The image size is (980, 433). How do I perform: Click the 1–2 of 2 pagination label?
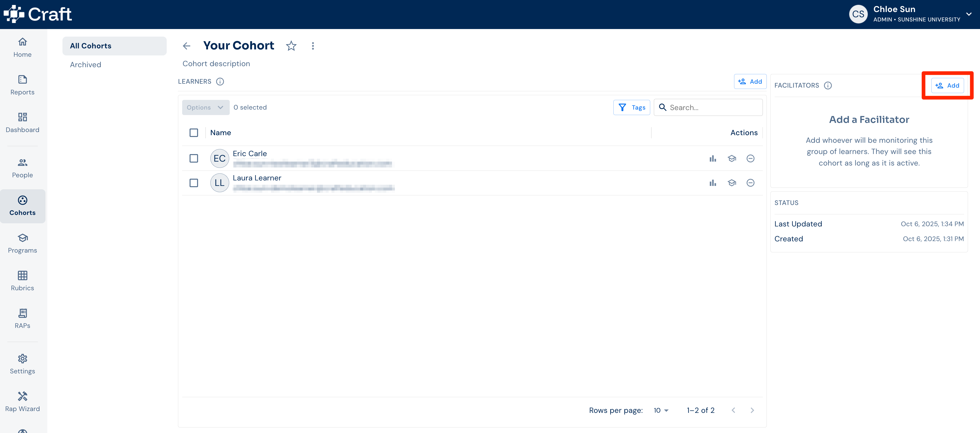point(700,410)
